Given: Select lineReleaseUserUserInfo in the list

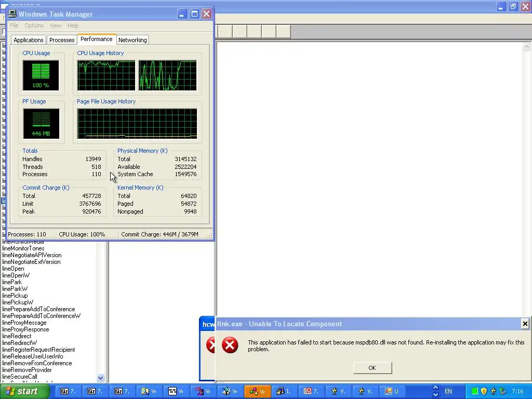Looking at the screenshot, I should 33,356.
